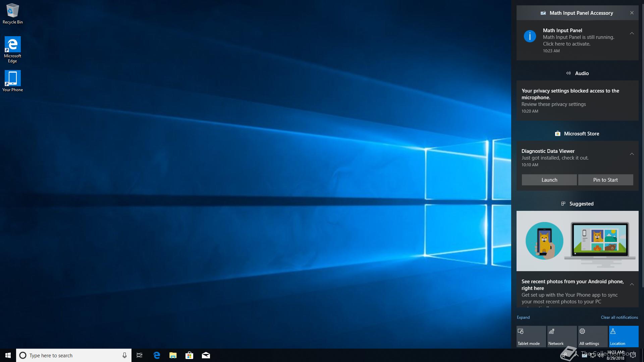Image resolution: width=644 pixels, height=362 pixels.
Task: Open File Explorer from the taskbar
Action: 173,355
